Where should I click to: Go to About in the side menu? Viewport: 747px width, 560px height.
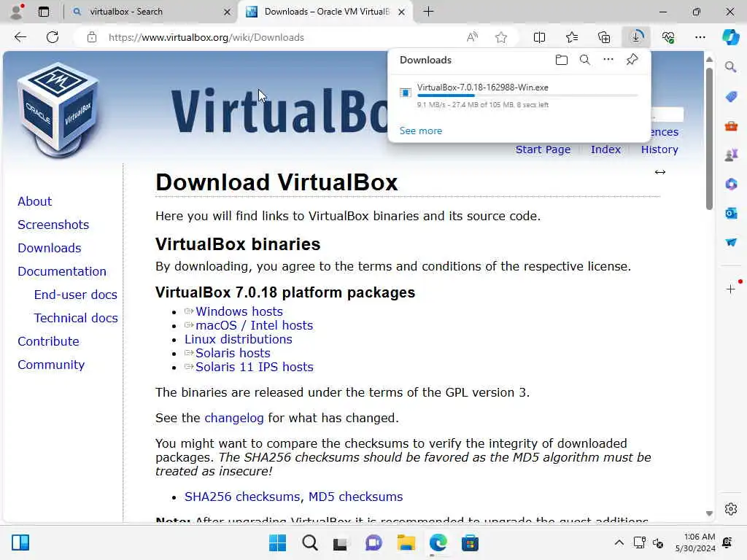click(x=35, y=201)
